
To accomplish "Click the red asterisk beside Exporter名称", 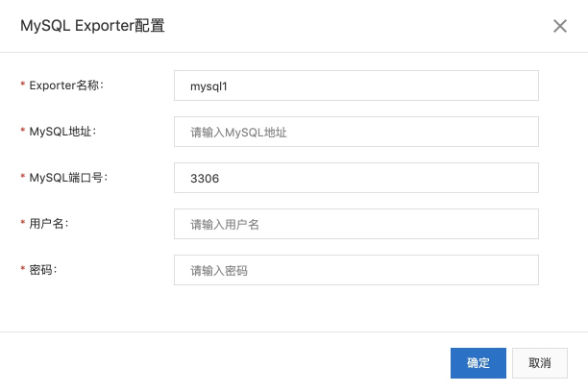I will click(x=23, y=86).
